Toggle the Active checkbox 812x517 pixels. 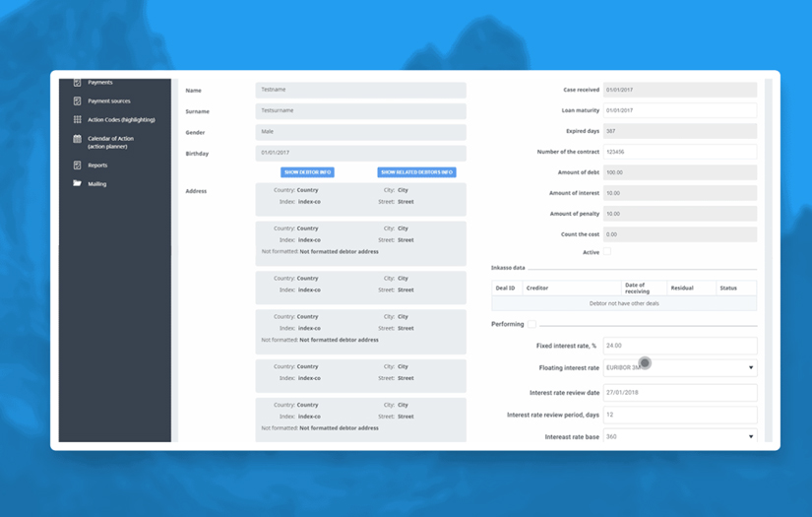[607, 251]
